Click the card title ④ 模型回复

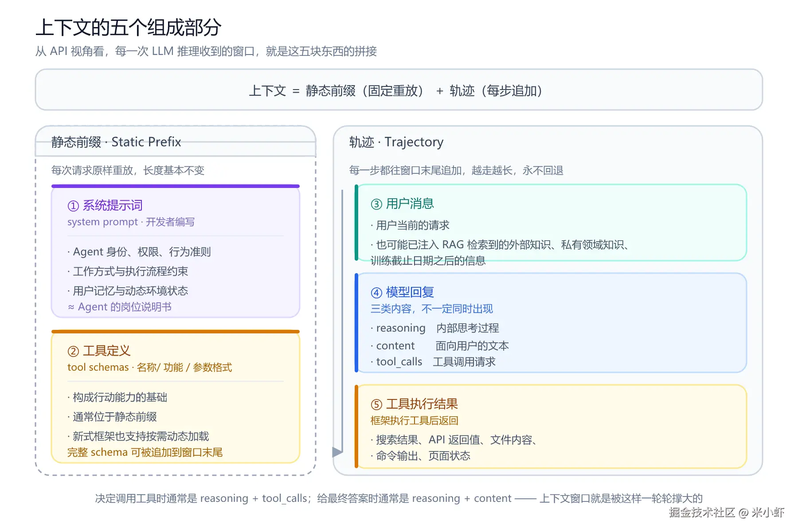(x=402, y=292)
